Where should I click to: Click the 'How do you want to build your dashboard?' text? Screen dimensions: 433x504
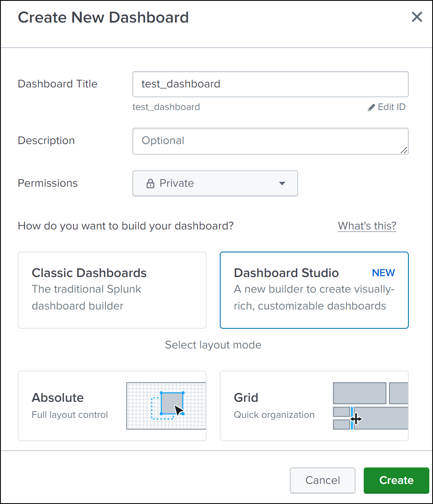[125, 226]
